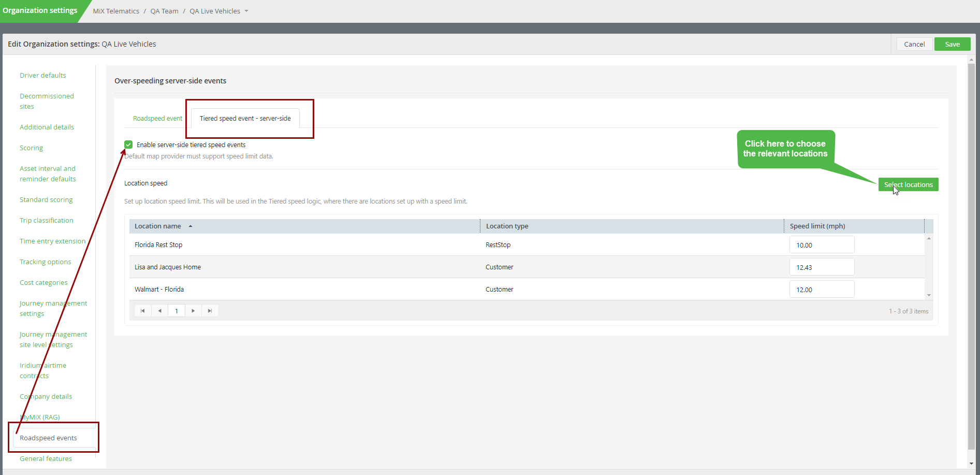Click Select locations button
Viewport: 980px width, 475px height.
(908, 184)
